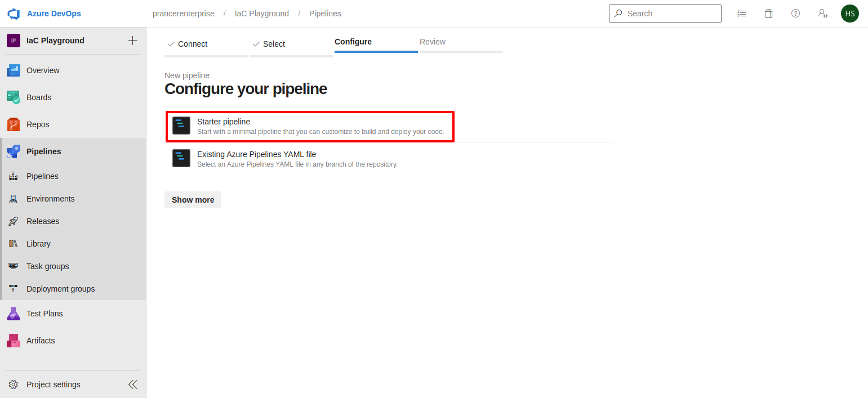Viewport: 868px width, 398px height.
Task: Click the Show more button
Action: tap(193, 200)
